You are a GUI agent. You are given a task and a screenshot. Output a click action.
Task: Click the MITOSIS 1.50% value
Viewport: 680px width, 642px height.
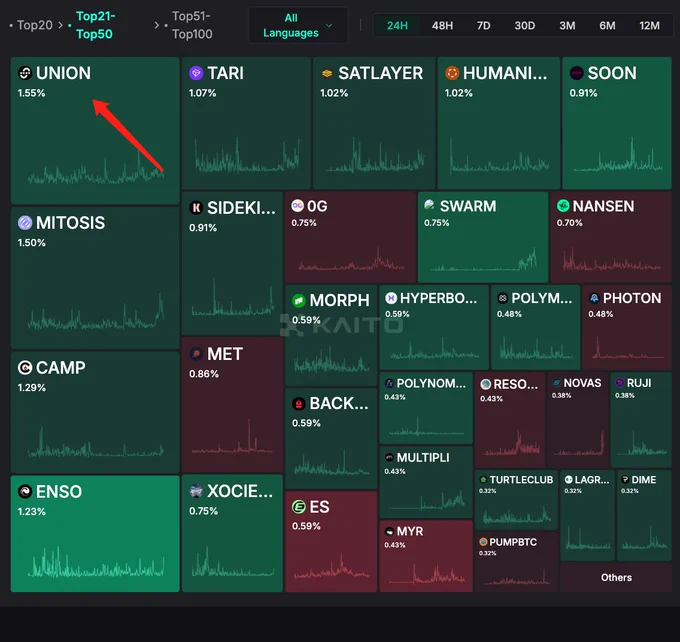click(x=32, y=242)
